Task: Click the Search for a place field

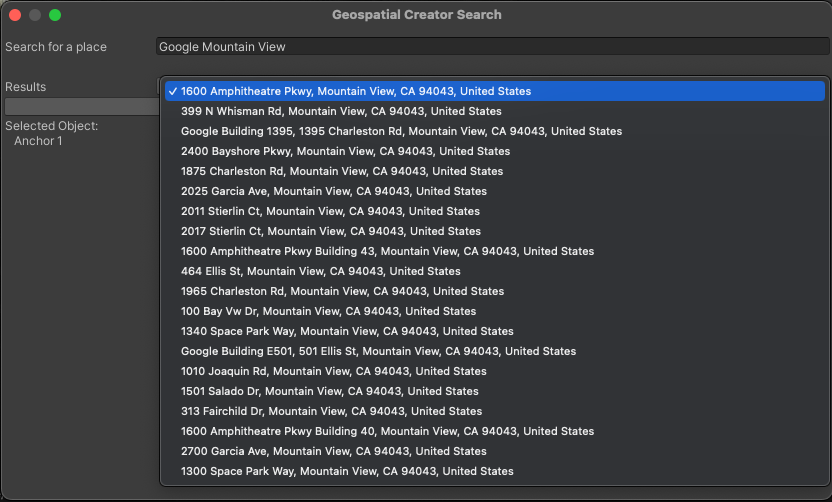Action: pos(492,47)
